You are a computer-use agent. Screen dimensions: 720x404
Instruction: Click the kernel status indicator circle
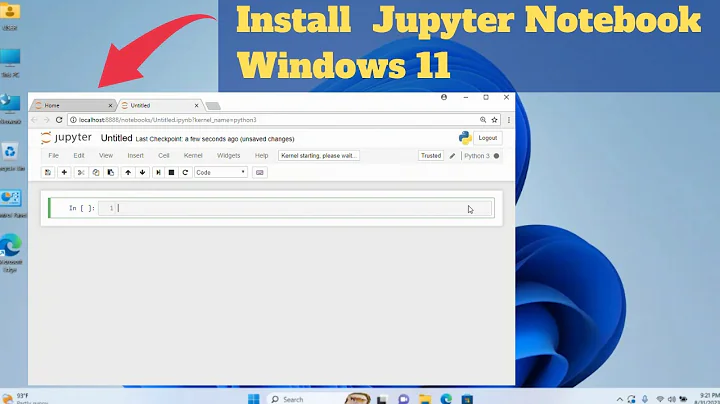tap(496, 156)
